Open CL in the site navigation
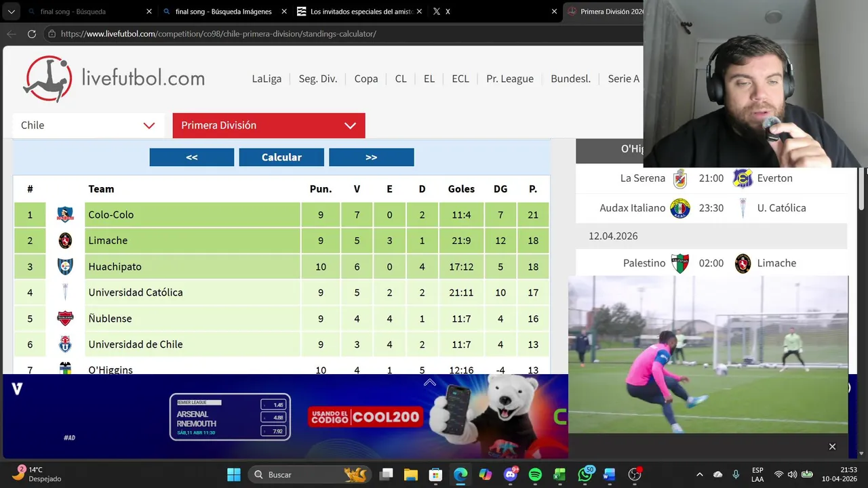Screen dimensions: 868x488 tap(401, 79)
